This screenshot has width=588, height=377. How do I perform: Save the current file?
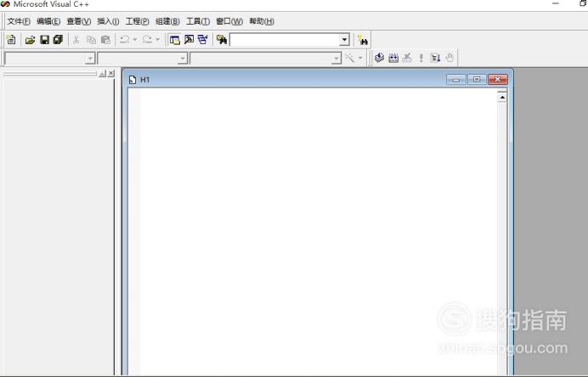click(44, 40)
